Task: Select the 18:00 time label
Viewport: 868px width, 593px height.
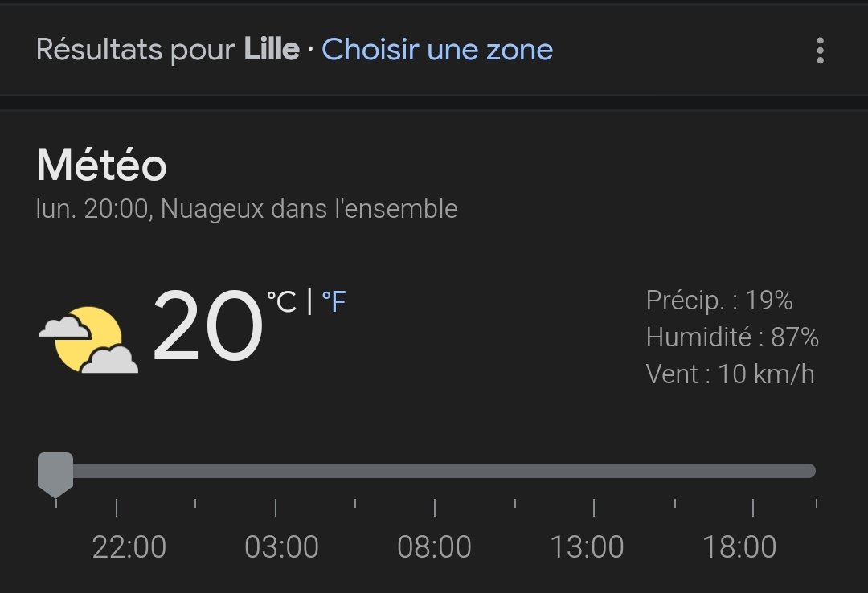Action: click(739, 548)
